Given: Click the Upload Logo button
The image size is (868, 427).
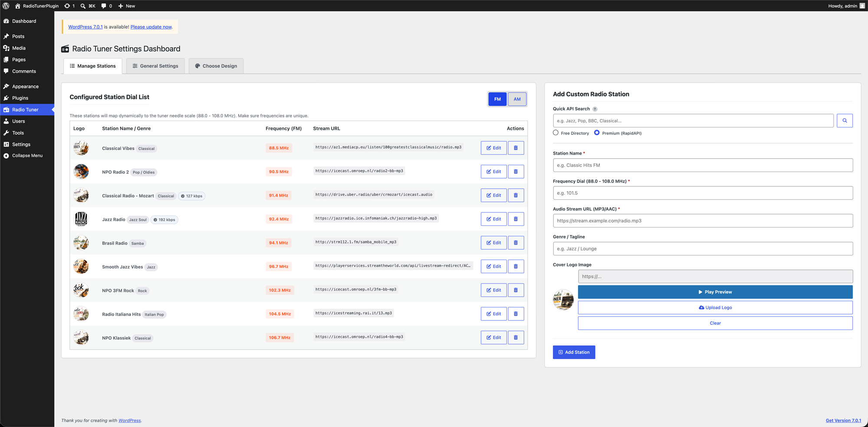Looking at the screenshot, I should click(x=715, y=308).
